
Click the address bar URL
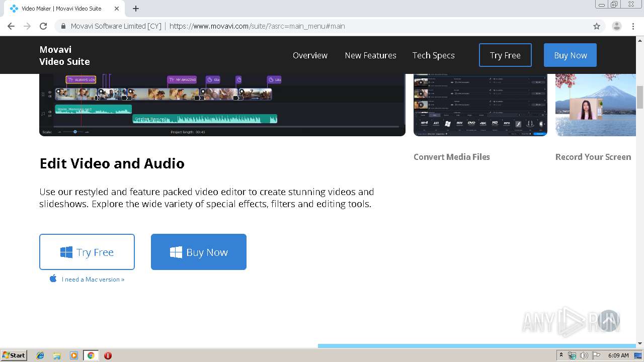pyautogui.click(x=257, y=26)
